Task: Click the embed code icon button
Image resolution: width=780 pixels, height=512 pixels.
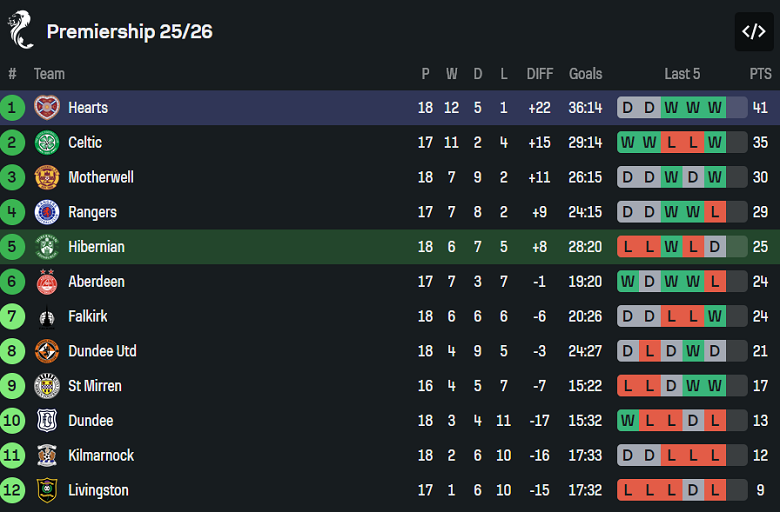Action: [753, 31]
